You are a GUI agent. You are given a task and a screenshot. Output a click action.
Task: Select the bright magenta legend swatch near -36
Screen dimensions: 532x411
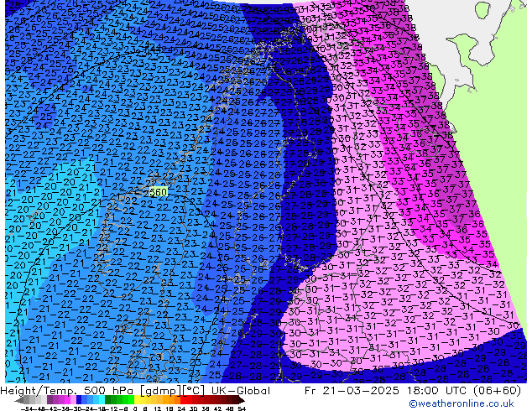(67, 399)
